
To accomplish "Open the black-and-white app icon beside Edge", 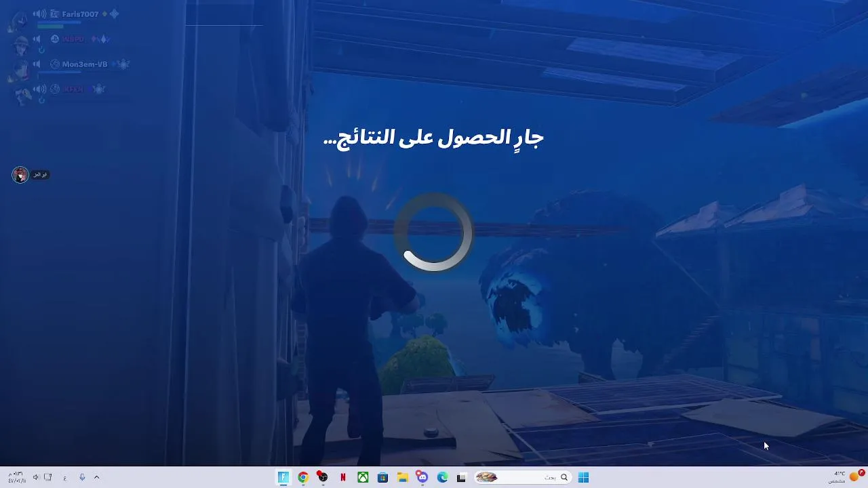I will (x=462, y=477).
